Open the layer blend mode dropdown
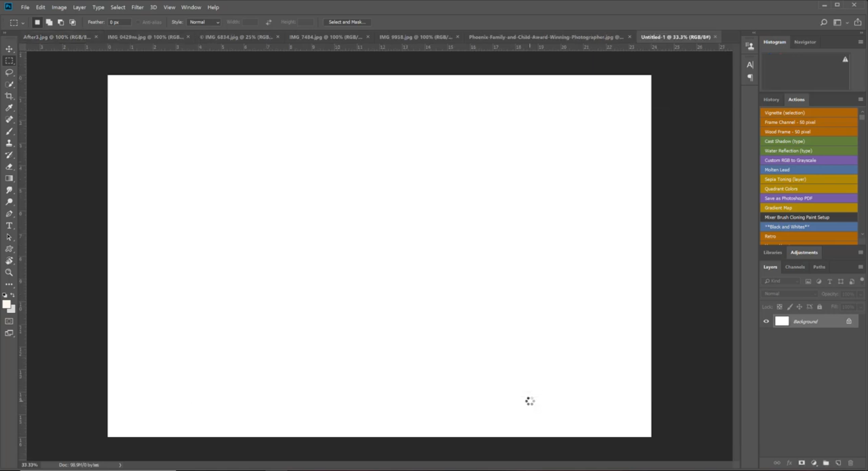The width and height of the screenshot is (868, 471). click(x=789, y=293)
